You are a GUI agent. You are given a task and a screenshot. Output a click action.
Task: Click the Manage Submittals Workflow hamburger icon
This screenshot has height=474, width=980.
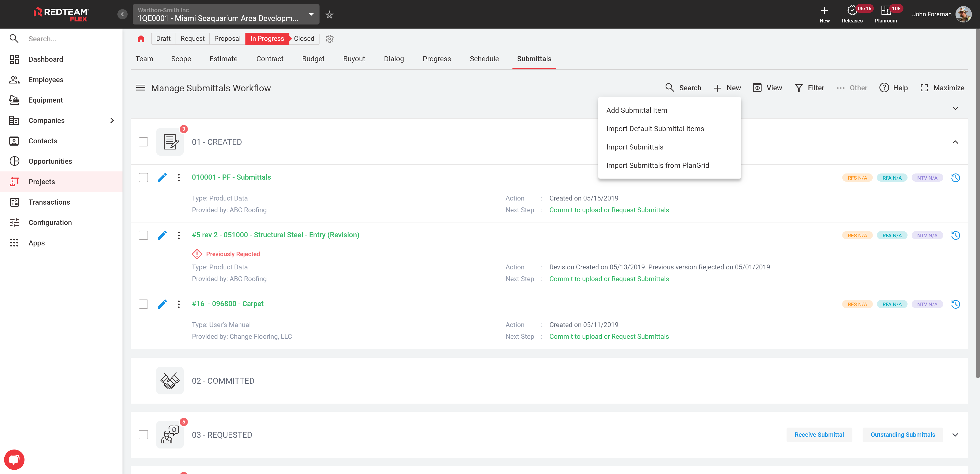tap(141, 88)
